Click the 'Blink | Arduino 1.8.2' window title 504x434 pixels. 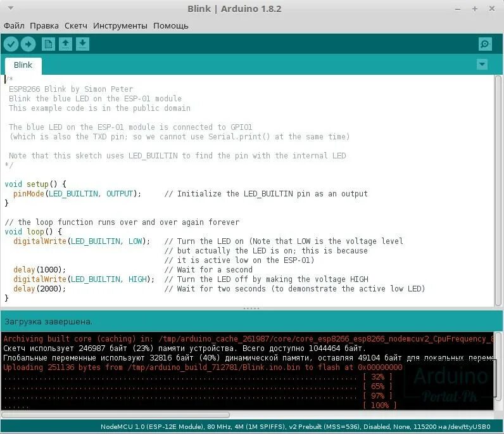pyautogui.click(x=234, y=9)
